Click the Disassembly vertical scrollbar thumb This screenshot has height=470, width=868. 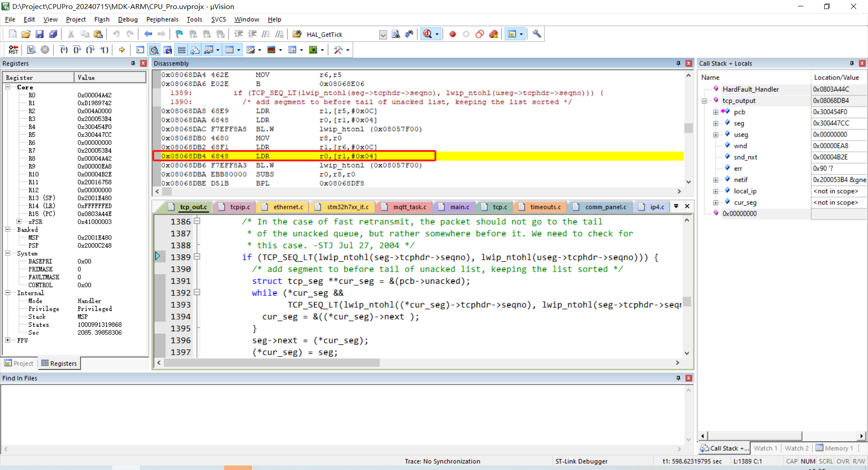pos(688,128)
